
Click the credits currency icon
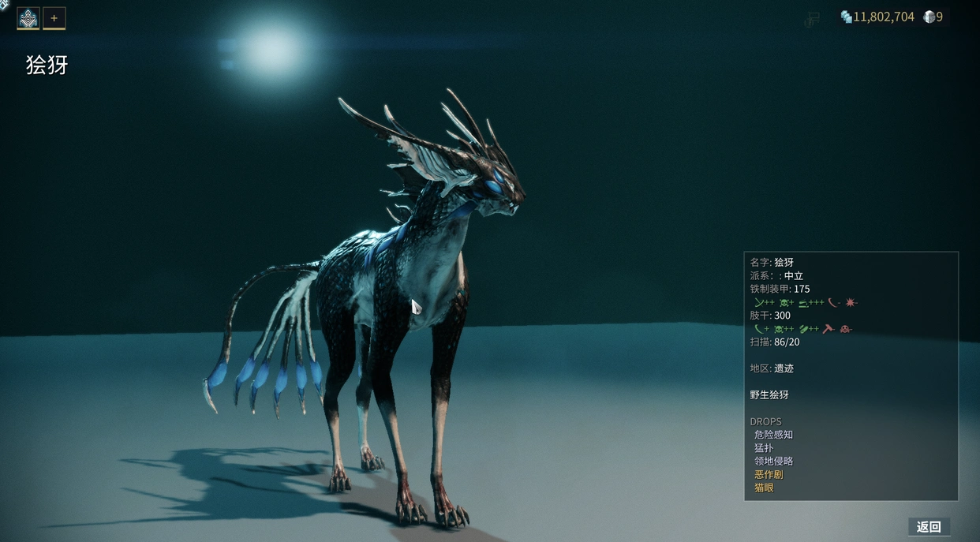coord(846,17)
